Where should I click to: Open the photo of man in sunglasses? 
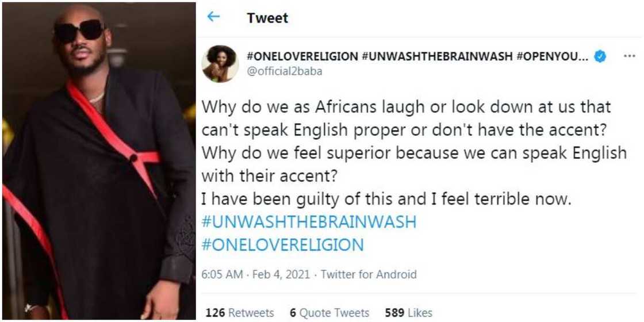[x=98, y=161]
